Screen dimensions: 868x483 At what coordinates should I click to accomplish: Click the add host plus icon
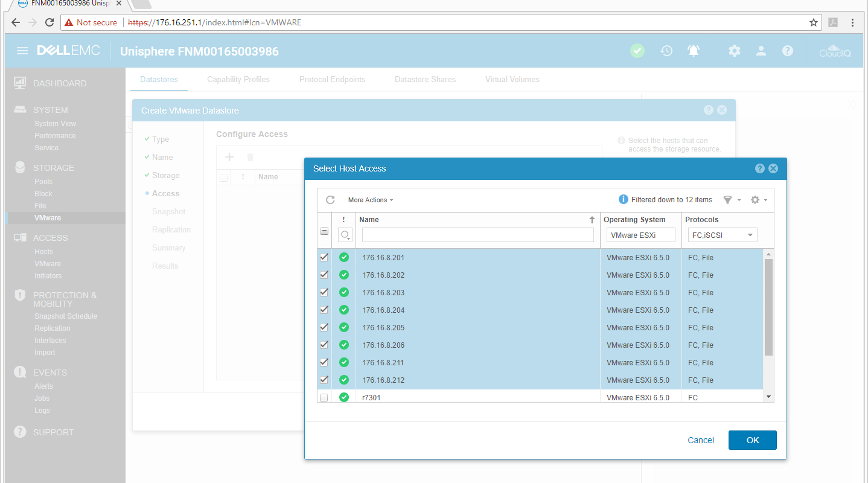click(229, 157)
